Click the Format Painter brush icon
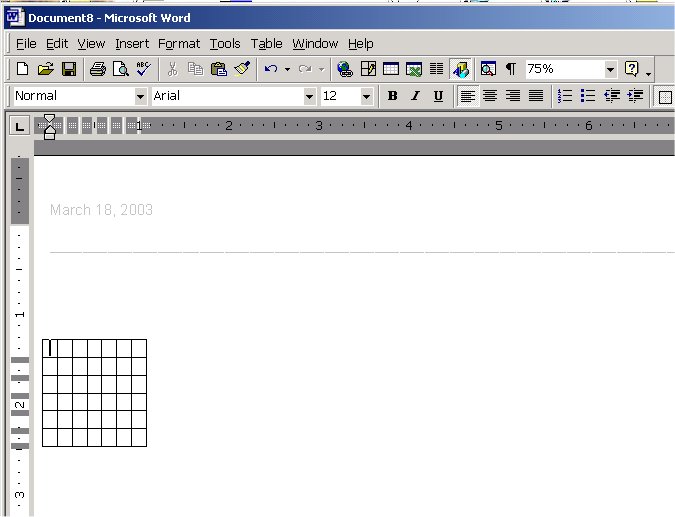Viewport: 675px width, 517px height. [x=242, y=69]
